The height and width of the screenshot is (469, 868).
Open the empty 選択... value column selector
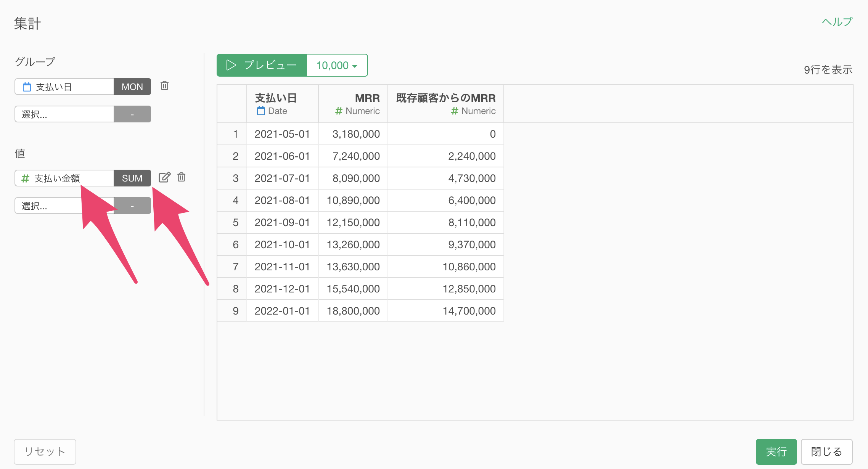64,206
